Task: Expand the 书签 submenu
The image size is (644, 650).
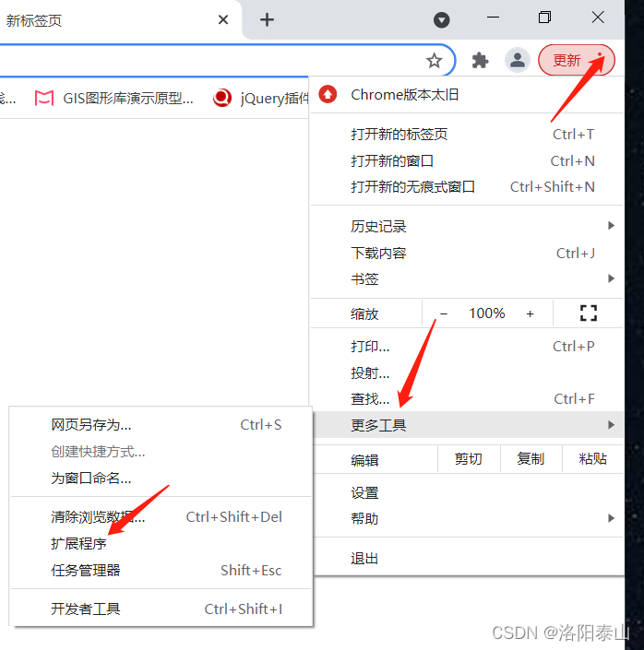Action: (467, 279)
